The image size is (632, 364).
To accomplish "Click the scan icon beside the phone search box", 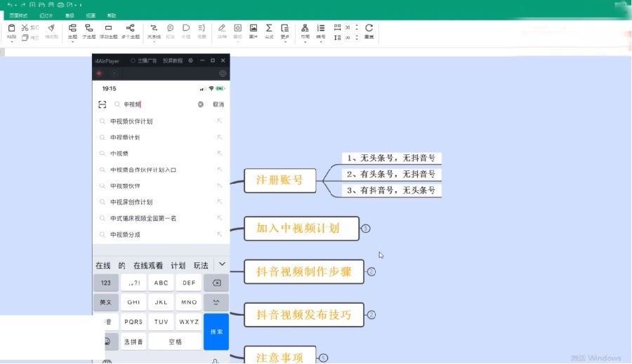I will pyautogui.click(x=103, y=105).
